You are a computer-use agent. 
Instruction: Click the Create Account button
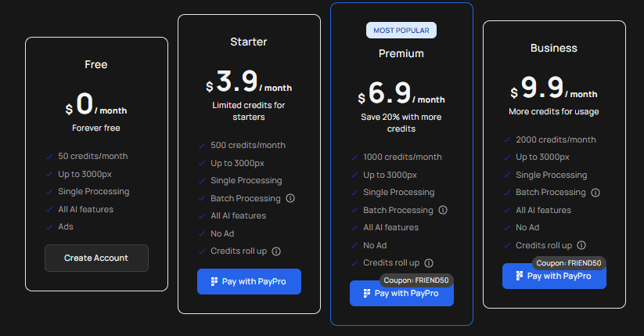[x=96, y=258]
